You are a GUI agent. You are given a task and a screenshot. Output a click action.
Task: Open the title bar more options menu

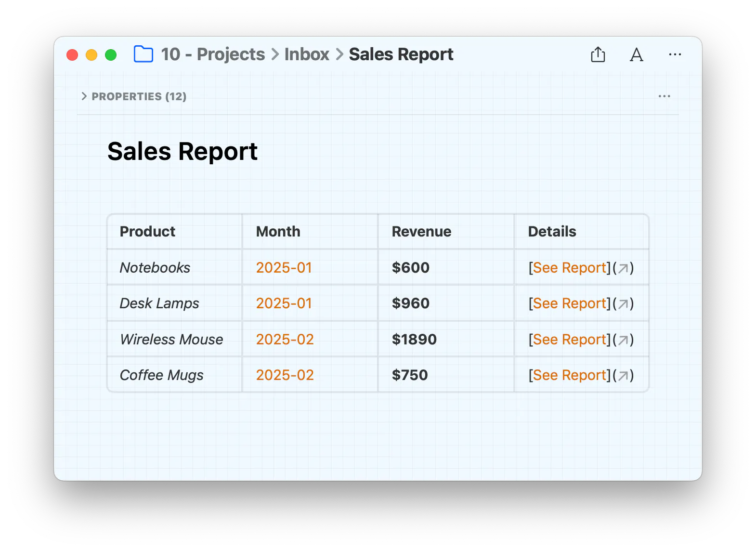coord(675,54)
